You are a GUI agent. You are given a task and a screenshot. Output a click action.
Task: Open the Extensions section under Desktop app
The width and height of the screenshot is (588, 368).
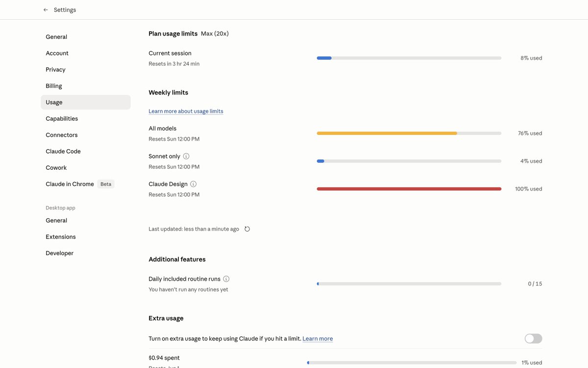point(86,237)
